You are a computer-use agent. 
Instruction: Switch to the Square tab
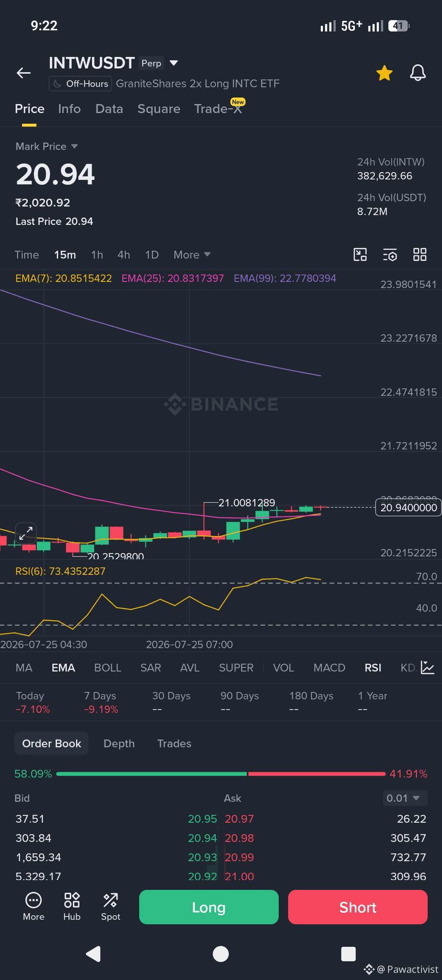[159, 109]
